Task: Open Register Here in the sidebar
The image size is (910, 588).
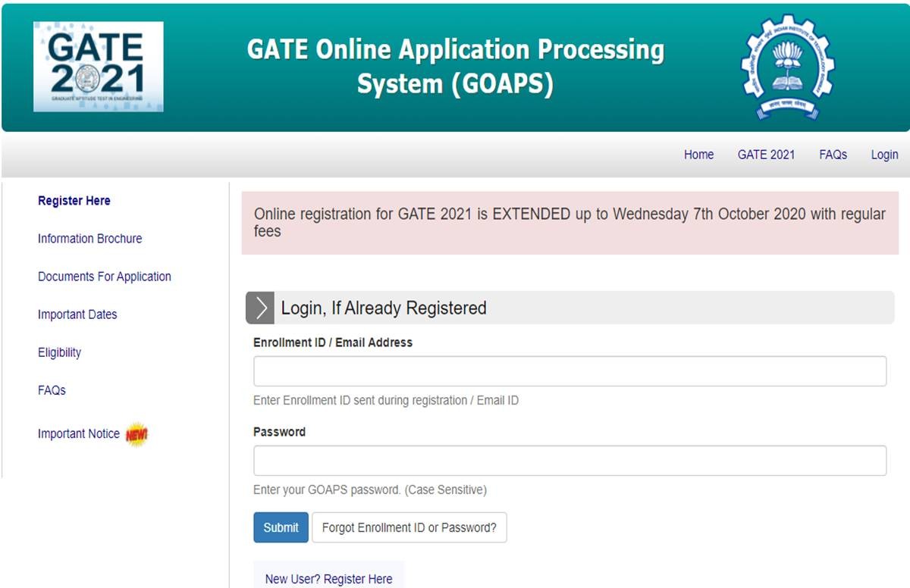Action: point(74,201)
